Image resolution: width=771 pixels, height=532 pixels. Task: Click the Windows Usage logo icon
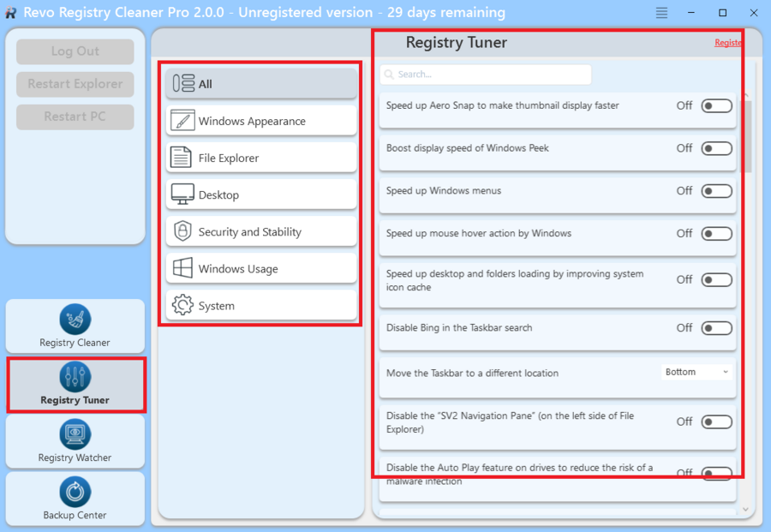(182, 268)
